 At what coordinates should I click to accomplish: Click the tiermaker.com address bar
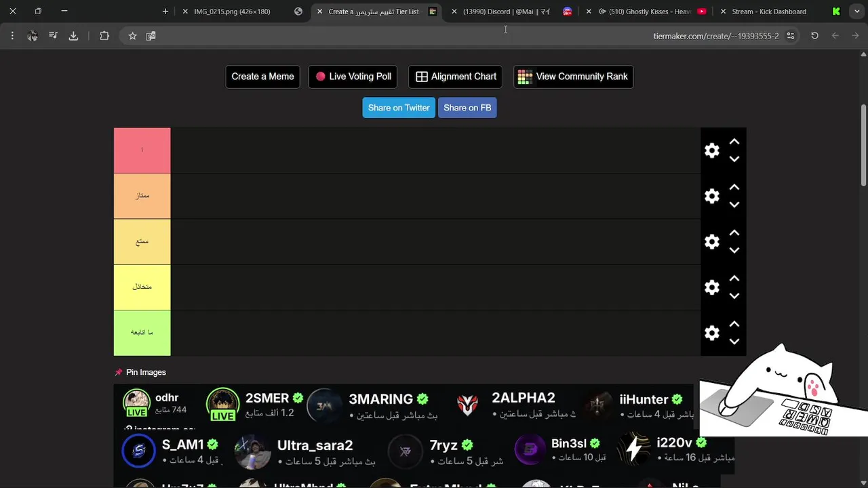716,36
